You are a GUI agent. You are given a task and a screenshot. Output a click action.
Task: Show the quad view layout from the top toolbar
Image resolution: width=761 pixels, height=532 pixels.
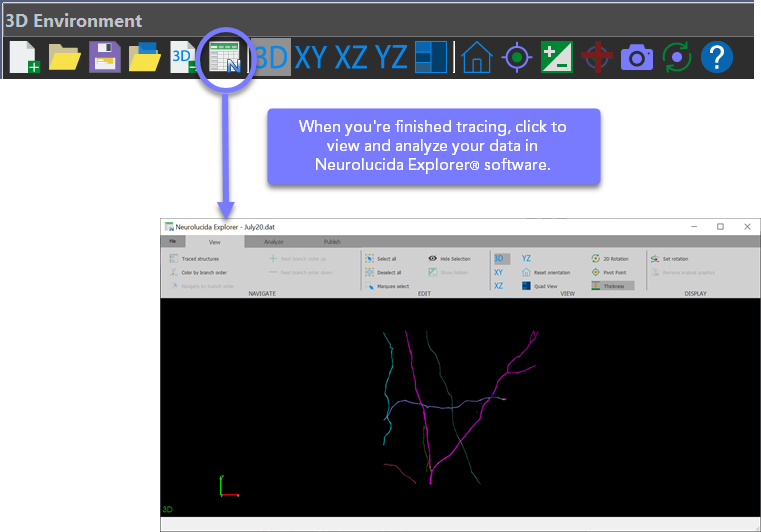(431, 57)
